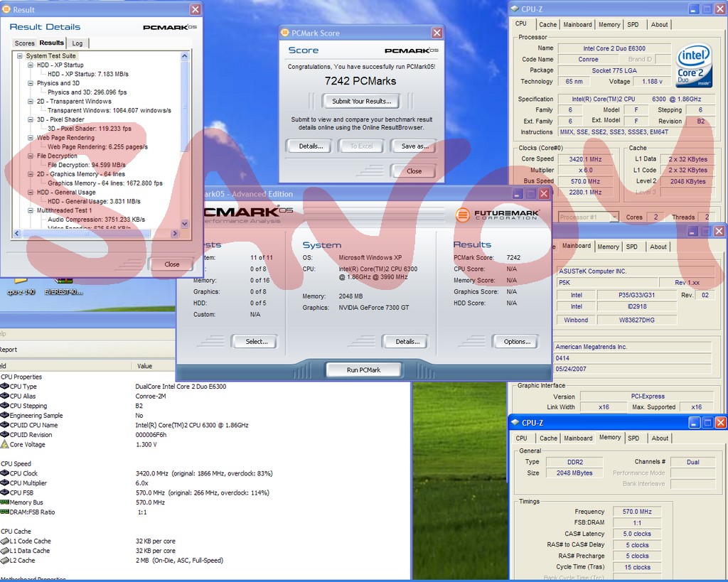The image size is (728, 582).
Task: Select the 7242 PCMarks score text
Action: click(360, 81)
